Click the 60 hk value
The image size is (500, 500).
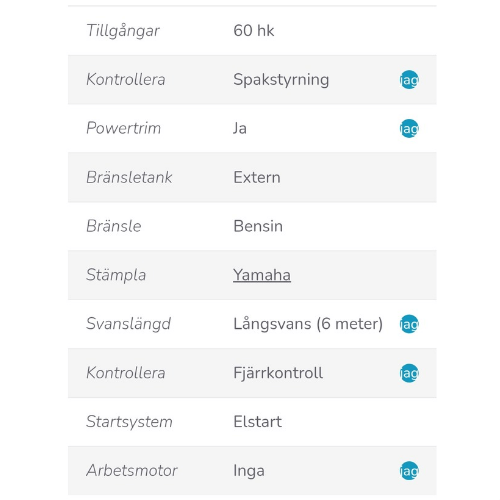(x=254, y=31)
